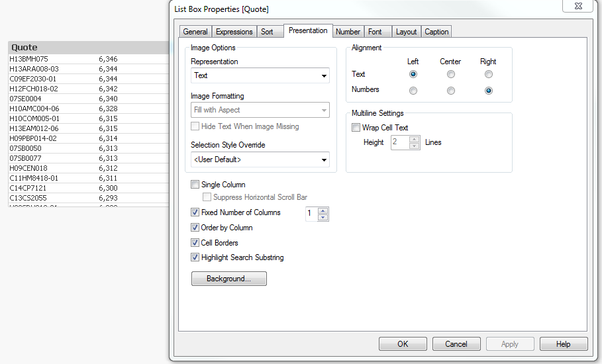Open the General tab
This screenshot has height=364, width=602.
[x=195, y=32]
